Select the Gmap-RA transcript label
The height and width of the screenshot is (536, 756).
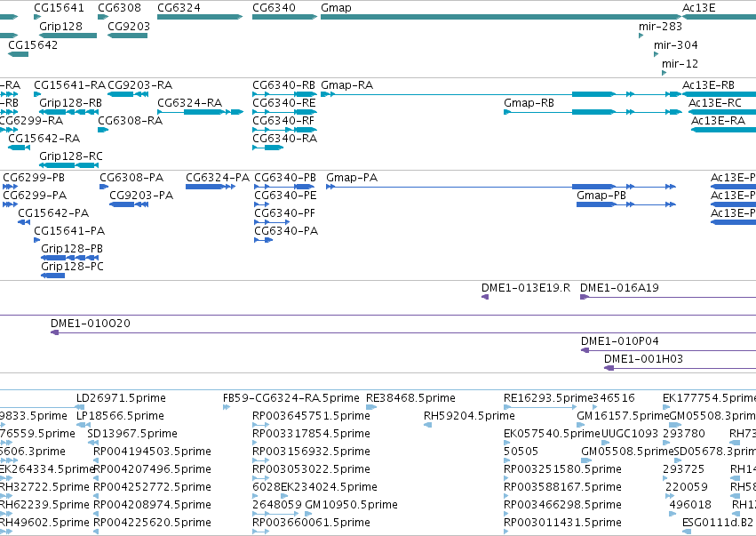coord(347,85)
